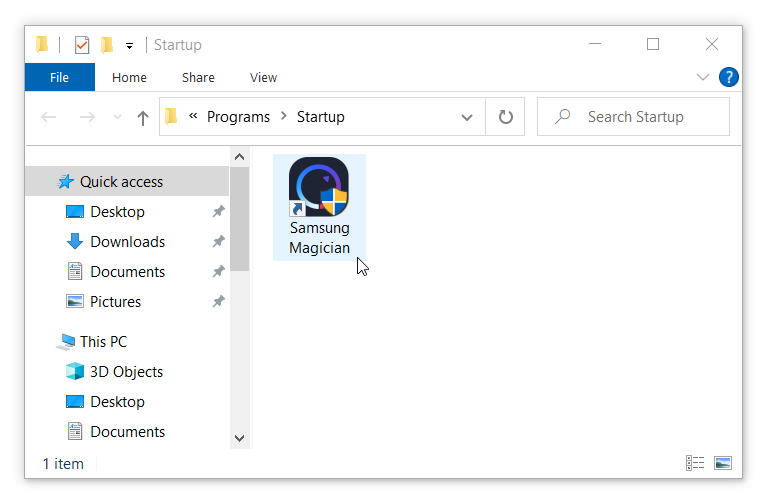Click Startup in the address breadcrumb
The width and height of the screenshot is (770, 502).
(x=321, y=117)
